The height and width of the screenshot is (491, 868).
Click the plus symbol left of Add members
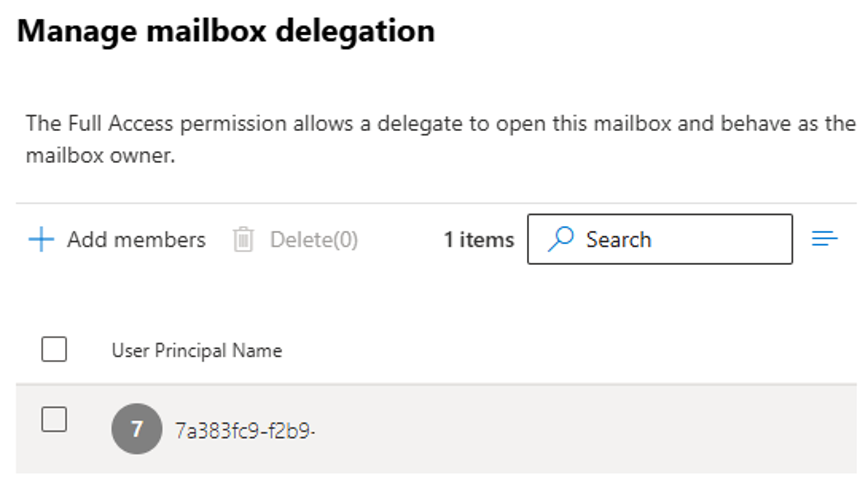41,239
